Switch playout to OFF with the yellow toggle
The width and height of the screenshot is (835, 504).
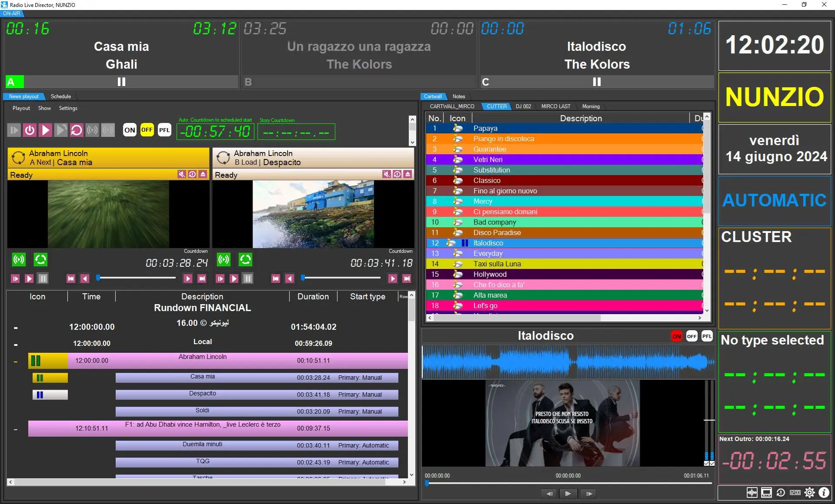point(147,130)
